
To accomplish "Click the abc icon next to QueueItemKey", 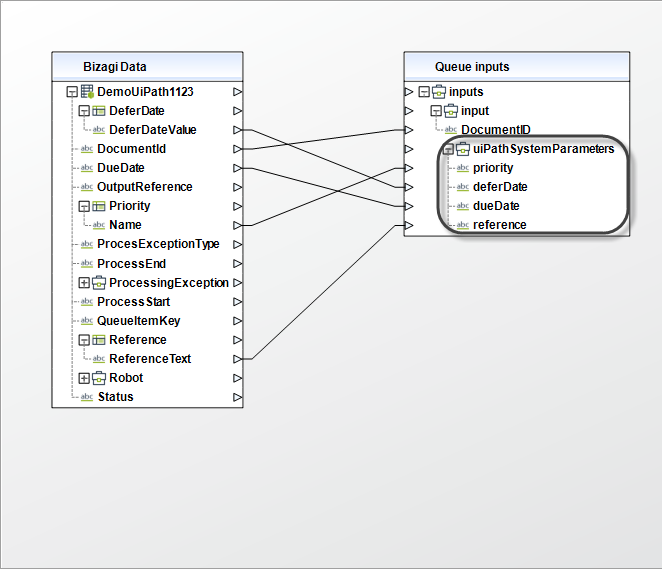I will point(87,321).
